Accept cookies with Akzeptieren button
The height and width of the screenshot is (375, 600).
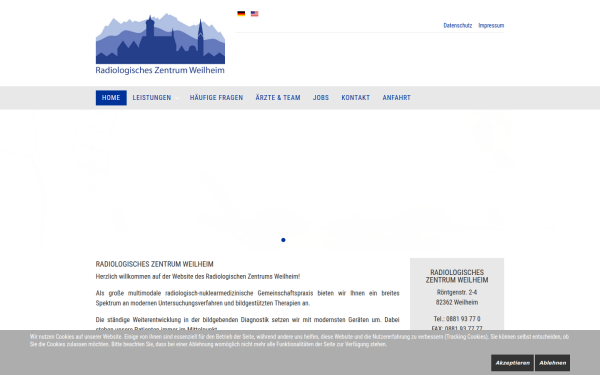point(512,363)
